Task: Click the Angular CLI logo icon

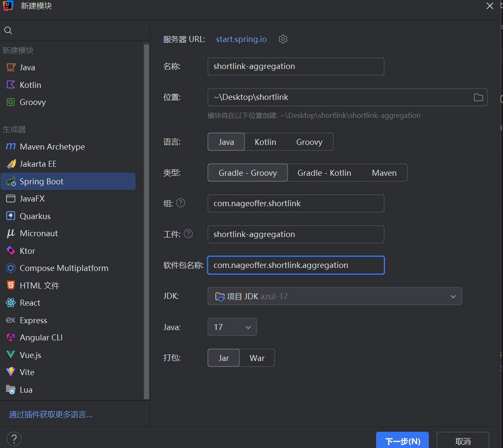Action: (x=11, y=337)
